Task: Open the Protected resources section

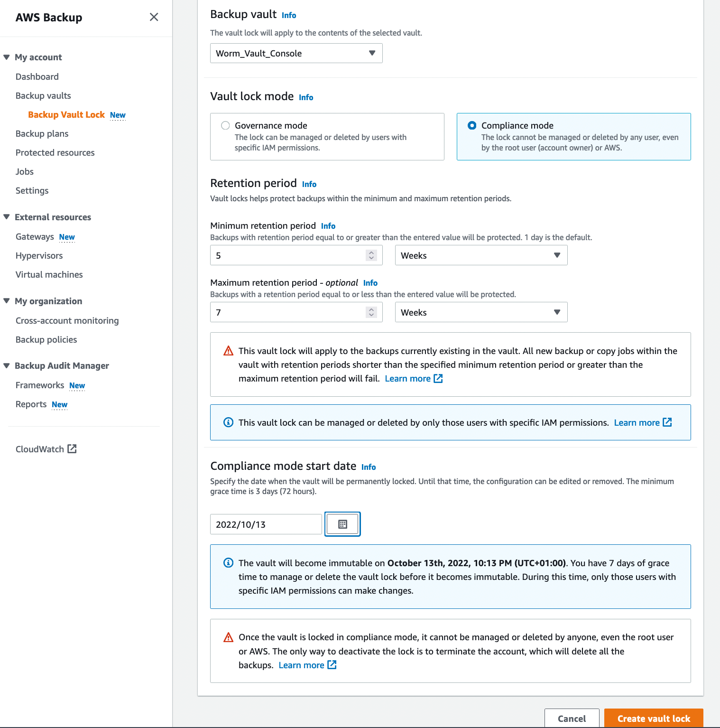Action: [x=55, y=152]
